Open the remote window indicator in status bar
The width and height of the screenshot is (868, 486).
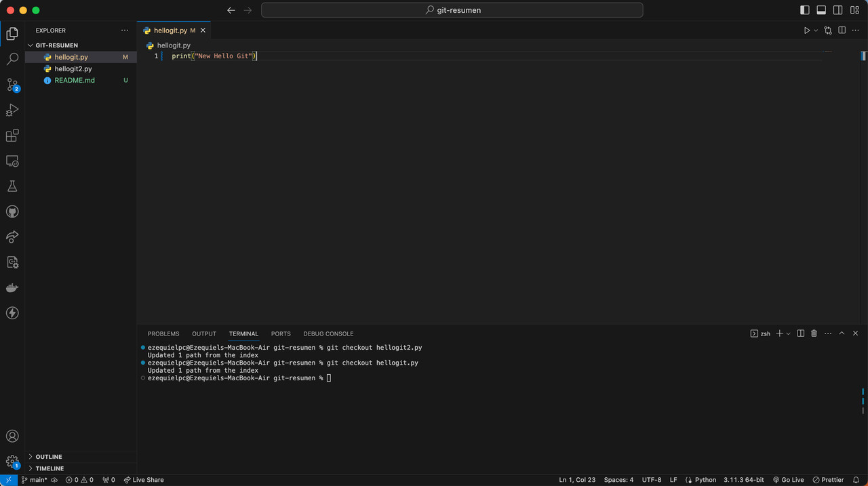pyautogui.click(x=8, y=480)
